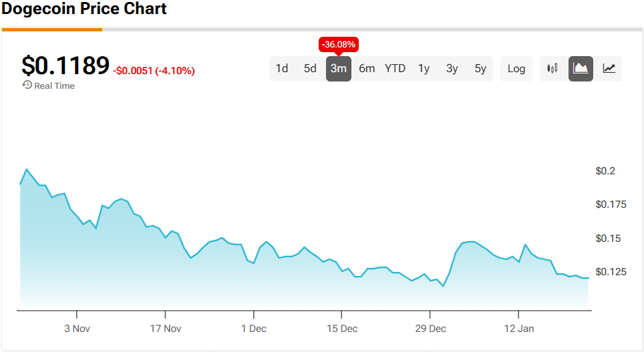The height and width of the screenshot is (352, 644).
Task: Show the 5d price range
Action: [x=310, y=68]
